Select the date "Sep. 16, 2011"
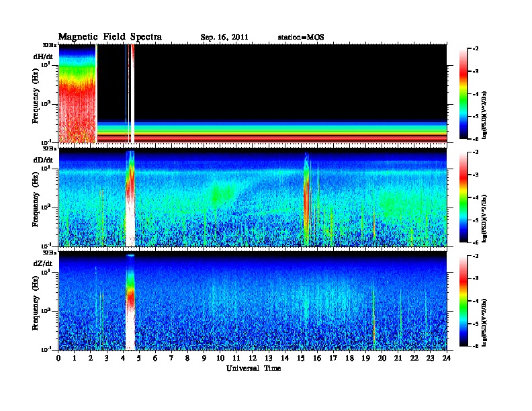The height and width of the screenshot is (411, 532). point(224,38)
